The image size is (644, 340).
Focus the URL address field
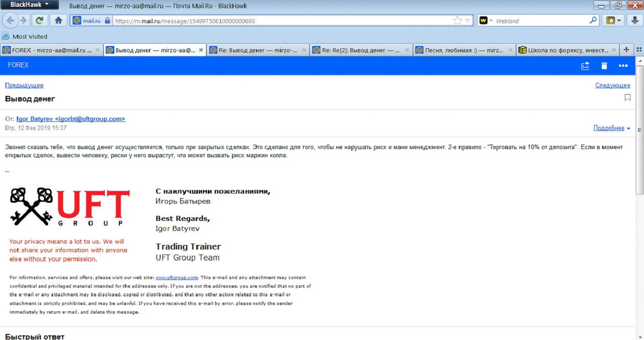pos(282,21)
